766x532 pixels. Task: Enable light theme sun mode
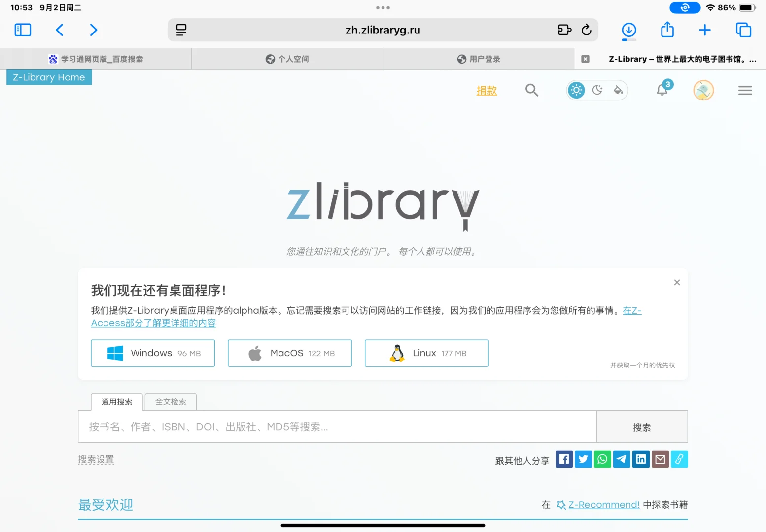pos(576,90)
